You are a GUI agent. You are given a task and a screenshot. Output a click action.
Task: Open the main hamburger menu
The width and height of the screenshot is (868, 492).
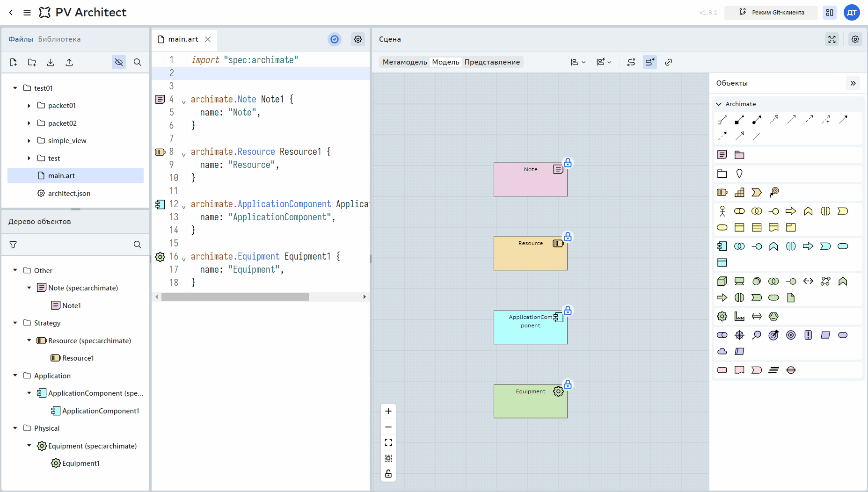click(27, 13)
